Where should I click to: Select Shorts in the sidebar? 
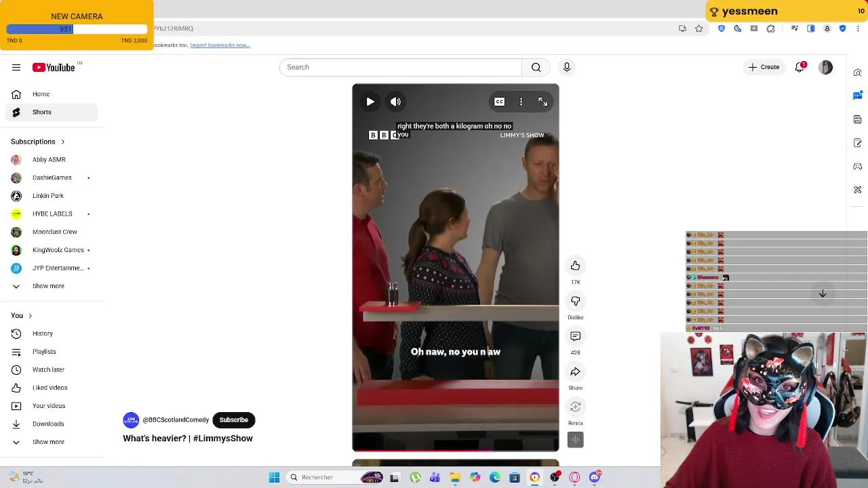click(52, 112)
